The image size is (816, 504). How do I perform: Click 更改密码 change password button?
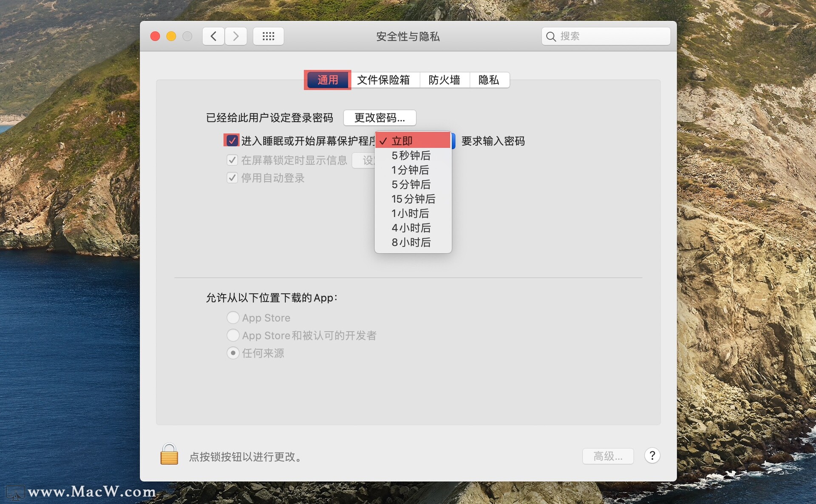click(379, 118)
